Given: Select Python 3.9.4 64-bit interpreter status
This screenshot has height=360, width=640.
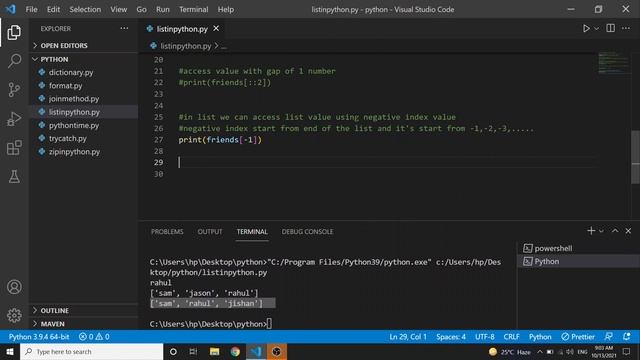Looking at the screenshot, I should coord(39,337).
